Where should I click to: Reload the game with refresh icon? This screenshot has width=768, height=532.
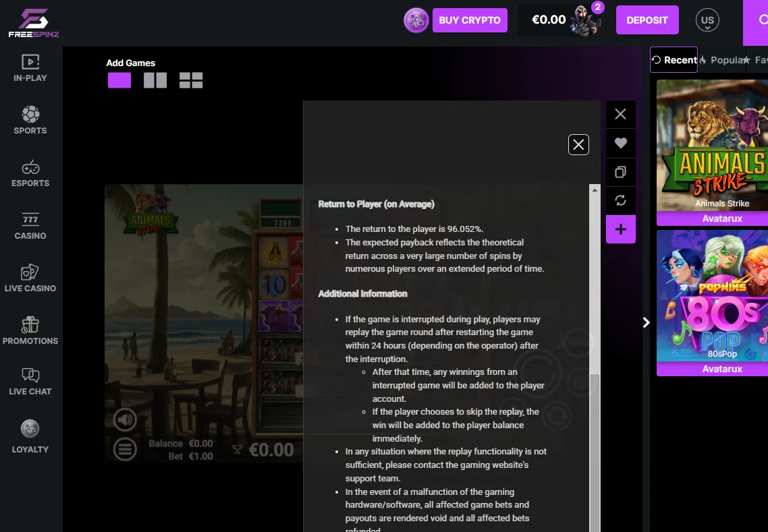click(x=621, y=200)
